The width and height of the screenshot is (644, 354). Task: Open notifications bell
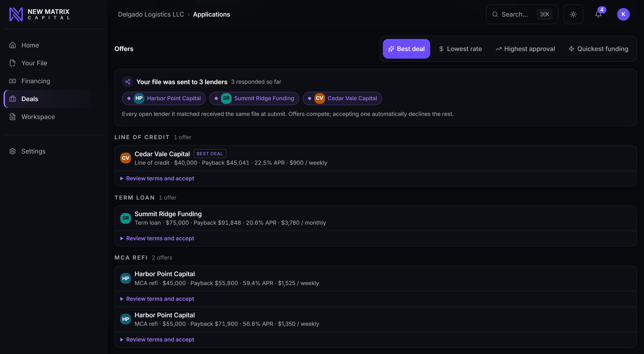[x=598, y=14]
